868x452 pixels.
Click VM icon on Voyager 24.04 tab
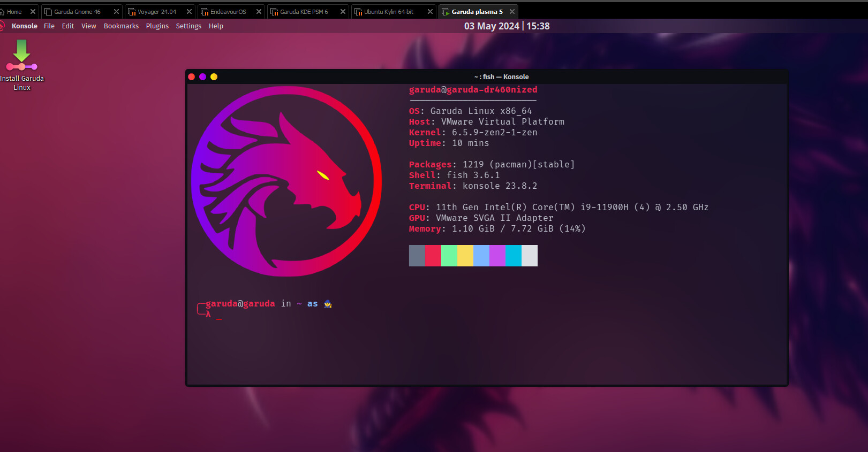pyautogui.click(x=132, y=11)
